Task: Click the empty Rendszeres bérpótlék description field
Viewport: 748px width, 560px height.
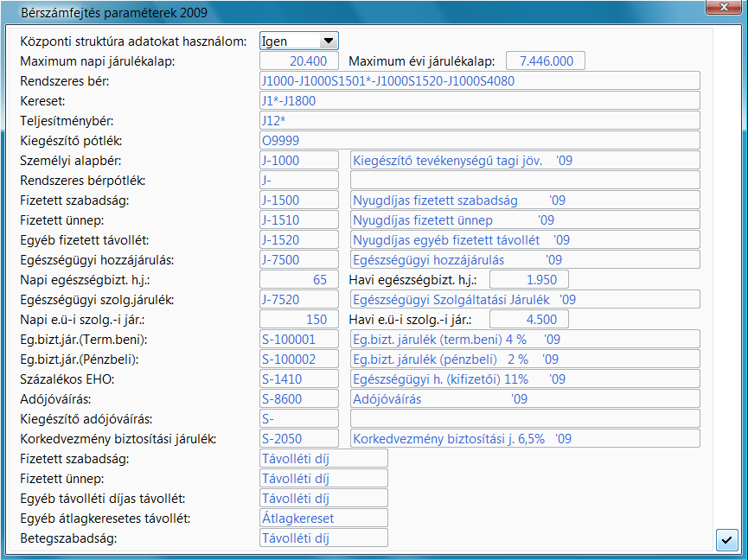Action: point(525,180)
